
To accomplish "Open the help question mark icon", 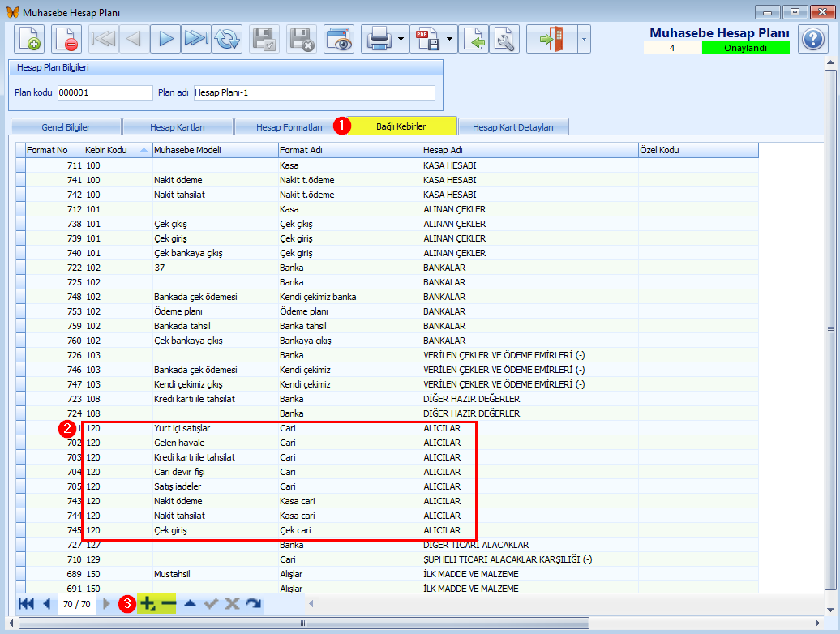I will (x=813, y=39).
